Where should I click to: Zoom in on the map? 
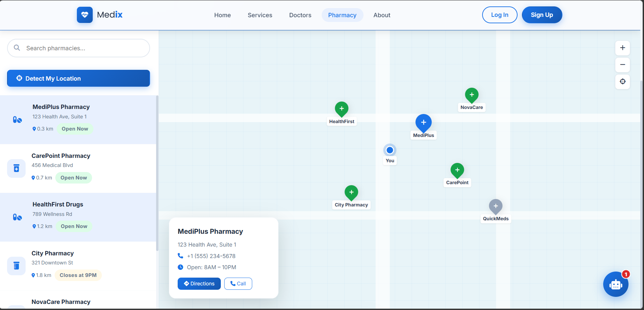[x=622, y=48]
